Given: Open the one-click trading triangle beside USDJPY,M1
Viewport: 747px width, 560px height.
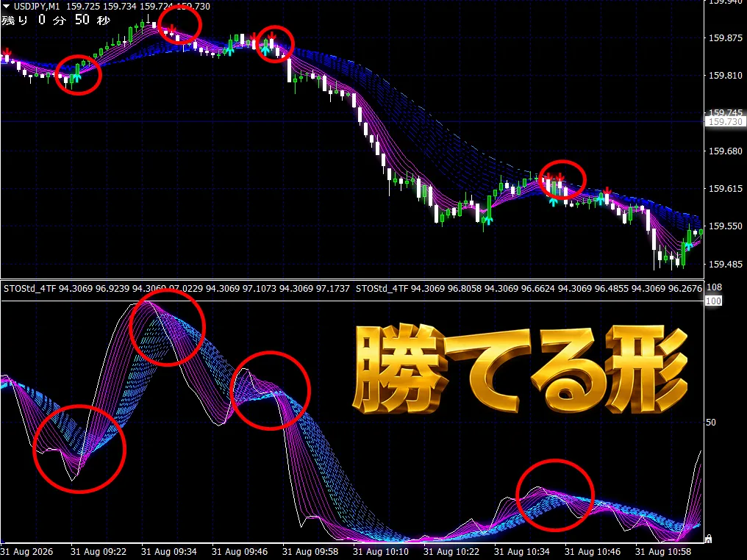Looking at the screenshot, I should pos(6,6).
